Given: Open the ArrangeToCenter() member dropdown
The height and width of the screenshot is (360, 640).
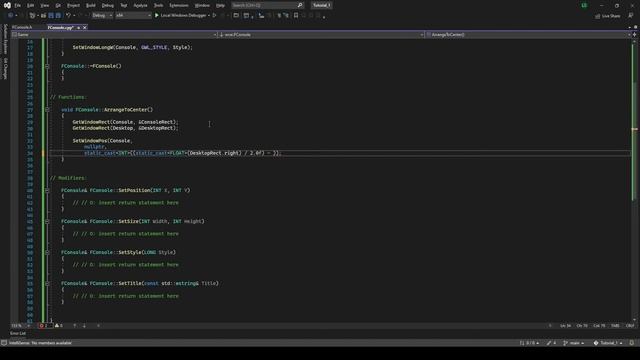Looking at the screenshot, I should point(529,35).
